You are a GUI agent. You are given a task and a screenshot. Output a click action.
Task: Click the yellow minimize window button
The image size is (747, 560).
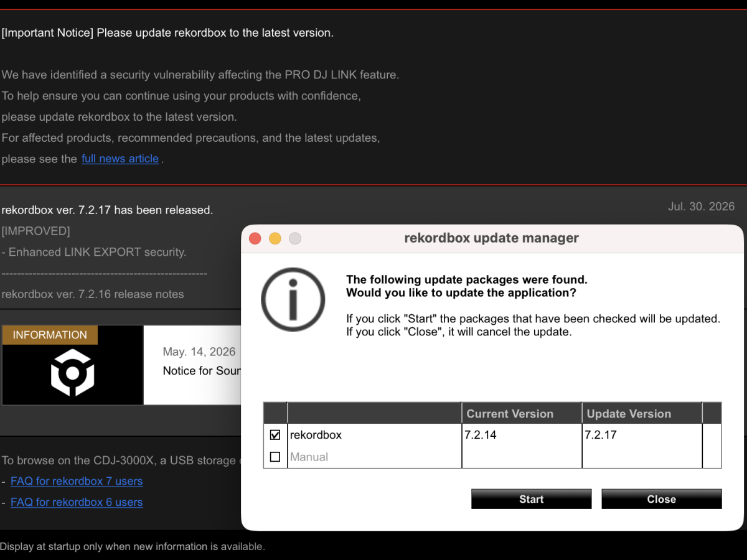(x=275, y=238)
